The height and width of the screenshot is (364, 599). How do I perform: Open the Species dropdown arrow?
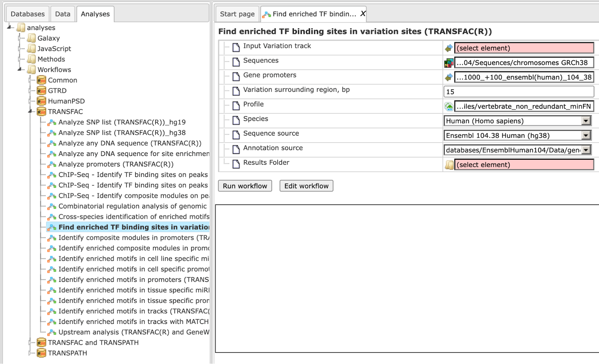(x=586, y=121)
